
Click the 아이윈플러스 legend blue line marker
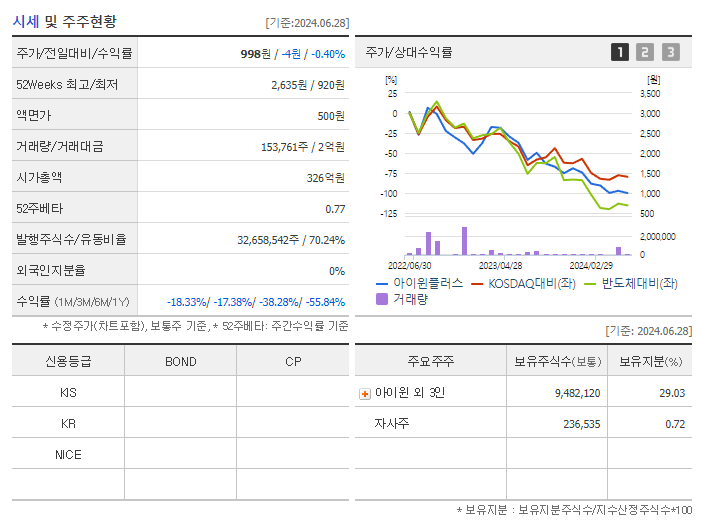coord(381,284)
